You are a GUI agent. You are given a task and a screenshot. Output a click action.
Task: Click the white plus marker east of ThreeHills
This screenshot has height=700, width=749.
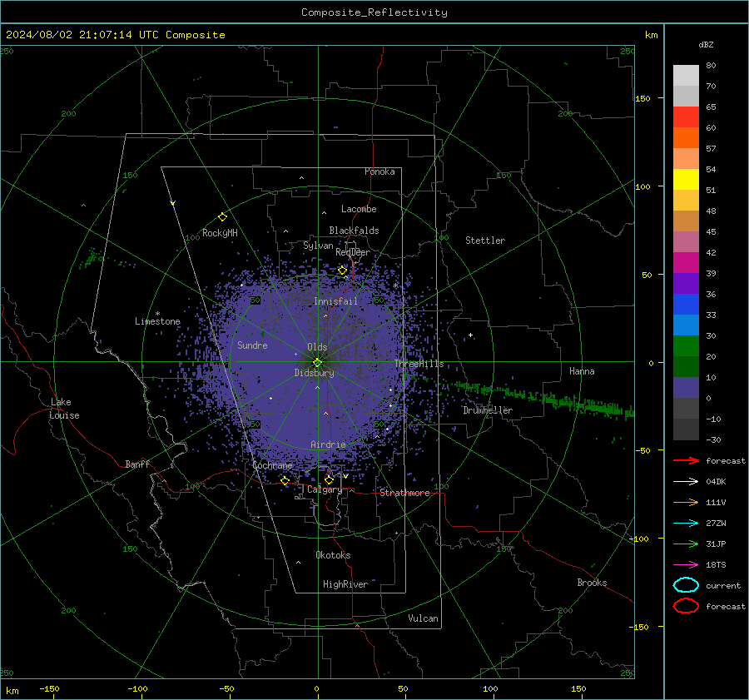[x=470, y=335]
